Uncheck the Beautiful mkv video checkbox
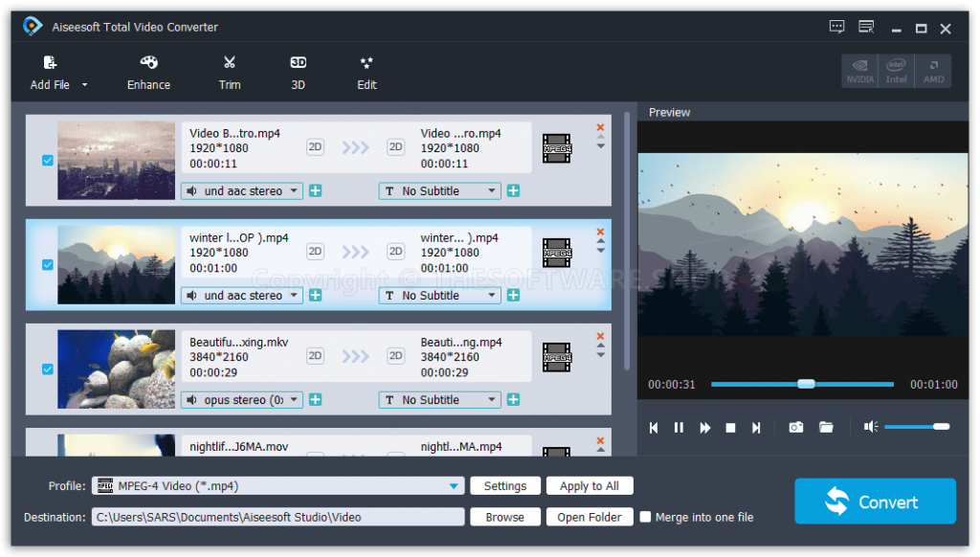980x557 pixels. (x=47, y=368)
